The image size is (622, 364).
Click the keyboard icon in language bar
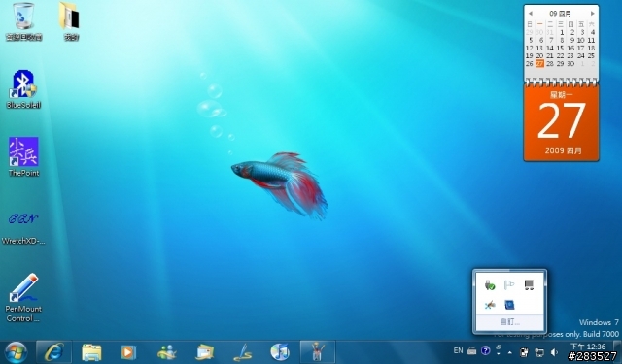click(471, 351)
